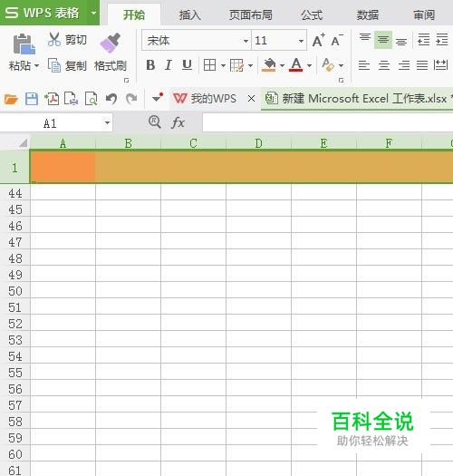Click the fx insert function icon
453x476 pixels.
coord(178,122)
